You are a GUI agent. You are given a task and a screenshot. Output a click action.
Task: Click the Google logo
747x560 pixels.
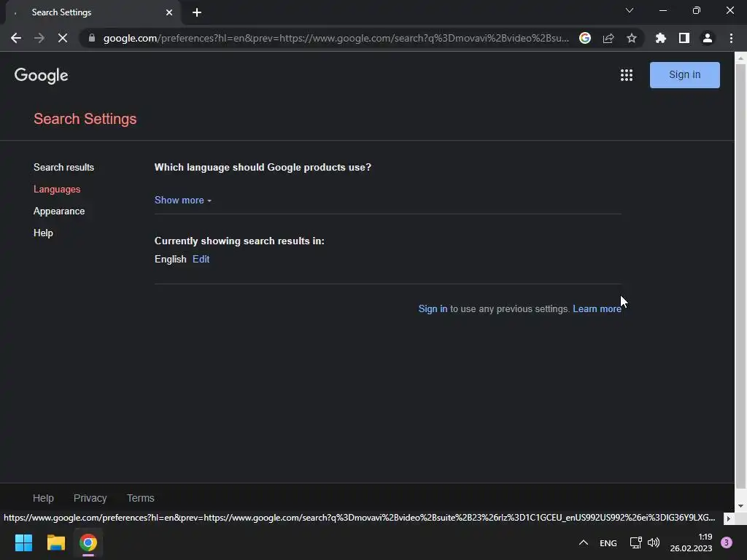click(42, 75)
